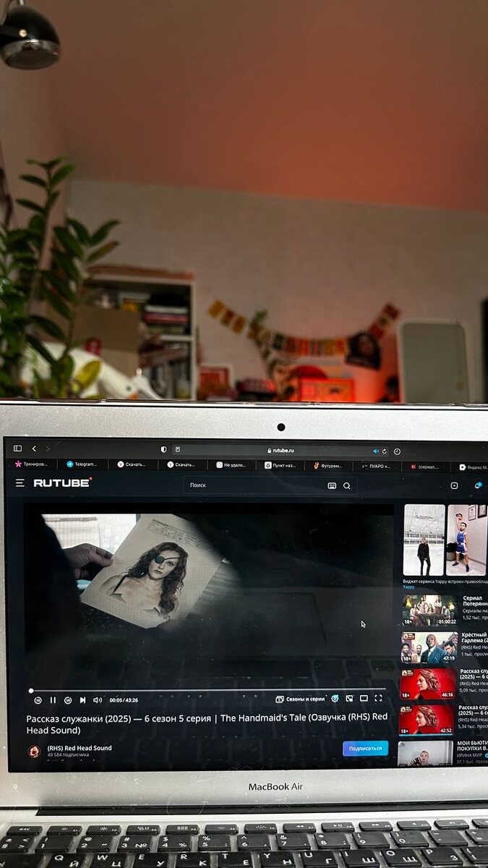
Task: Open the Yappy link under the widget
Action: (408, 587)
